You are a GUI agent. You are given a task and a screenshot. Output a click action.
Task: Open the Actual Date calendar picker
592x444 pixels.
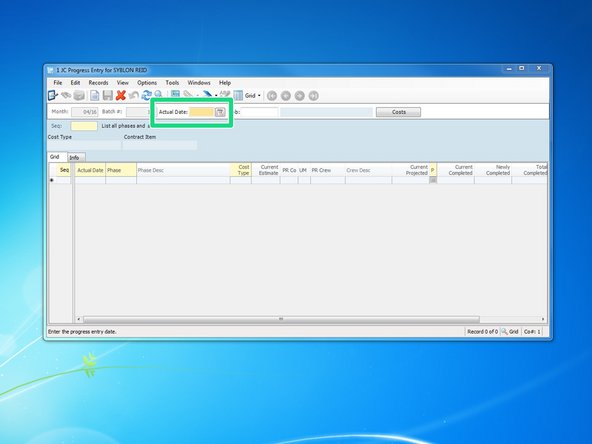click(x=220, y=112)
